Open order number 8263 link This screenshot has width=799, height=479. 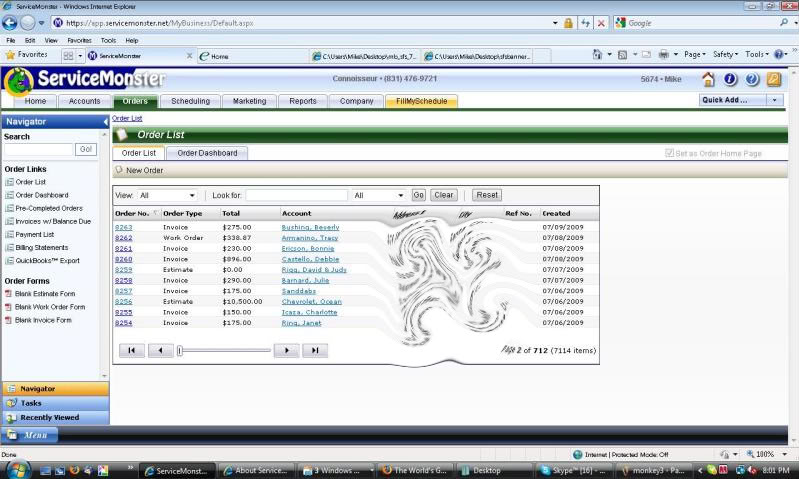click(x=123, y=227)
